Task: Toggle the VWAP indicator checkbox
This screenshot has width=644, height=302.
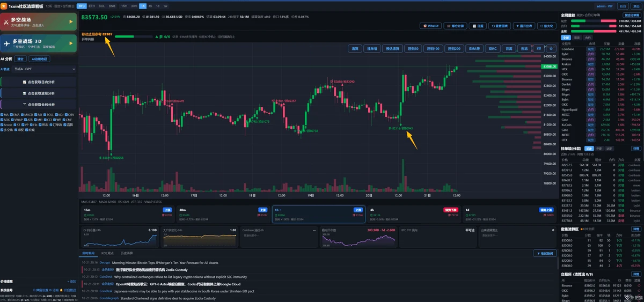Action: point(13,120)
